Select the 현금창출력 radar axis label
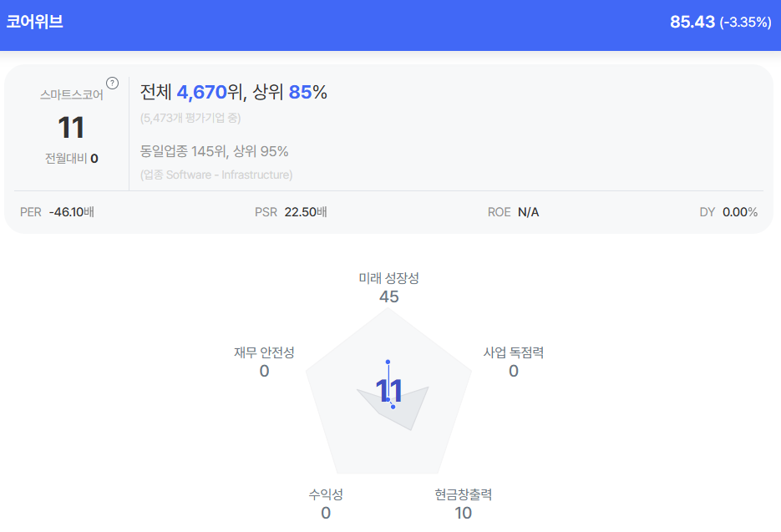 click(x=463, y=494)
